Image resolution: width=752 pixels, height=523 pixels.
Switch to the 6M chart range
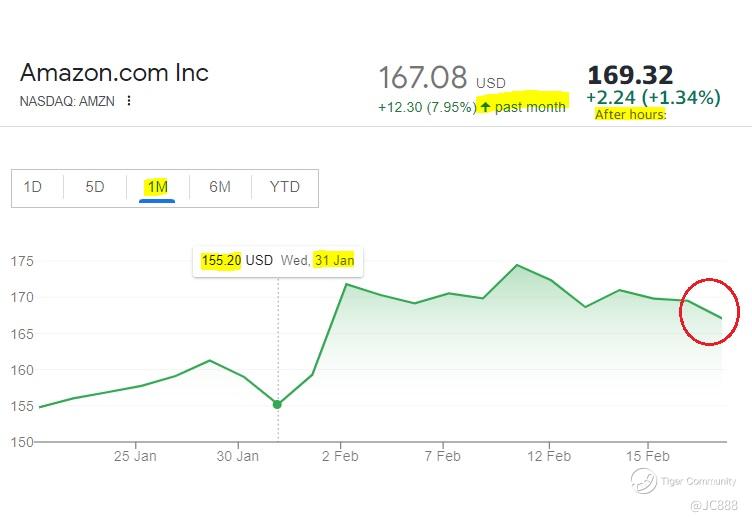tap(220, 187)
